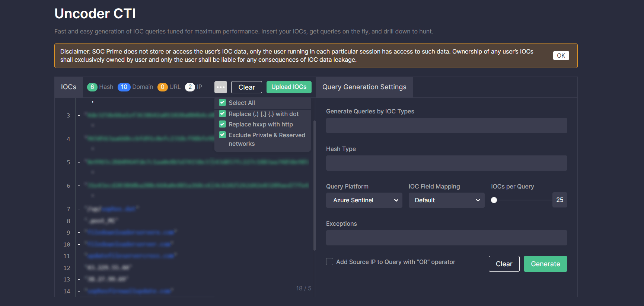
Task: Open the Hash Type selector field
Action: click(x=446, y=163)
